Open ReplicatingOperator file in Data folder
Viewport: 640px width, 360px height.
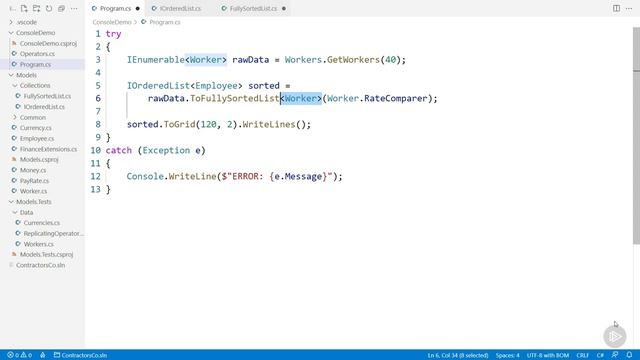pos(53,233)
